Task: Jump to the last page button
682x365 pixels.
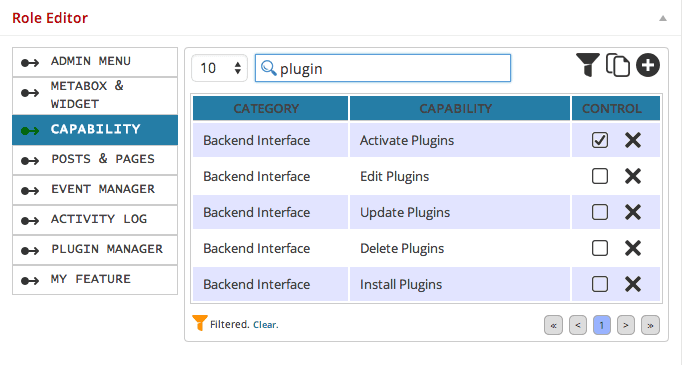Action: [x=650, y=325]
